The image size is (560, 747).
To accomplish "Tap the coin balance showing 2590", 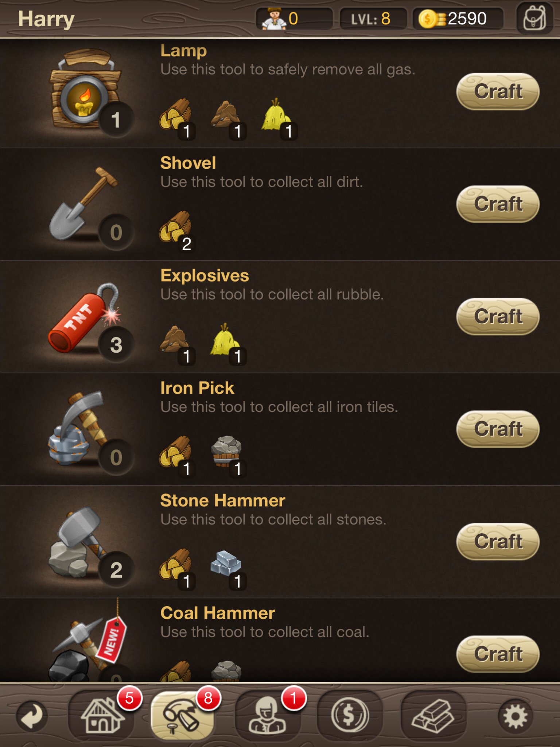I will 458,19.
